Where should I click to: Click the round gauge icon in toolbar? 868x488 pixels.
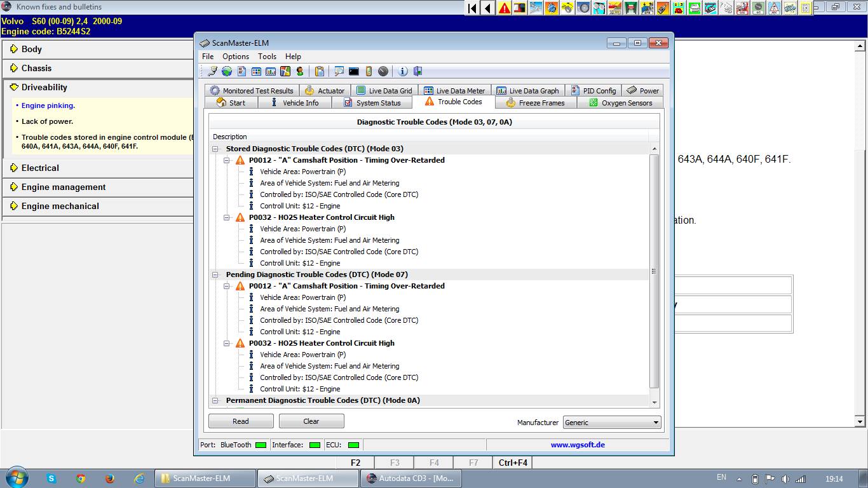click(x=383, y=71)
